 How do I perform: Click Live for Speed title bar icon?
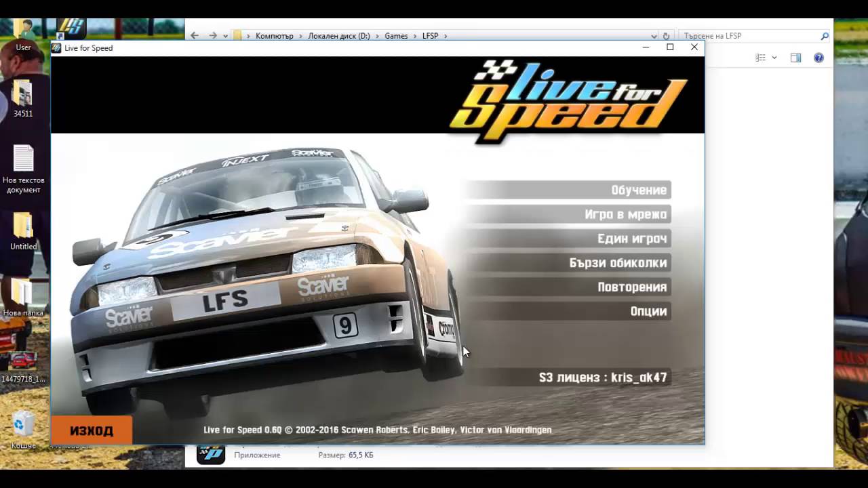pos(57,48)
